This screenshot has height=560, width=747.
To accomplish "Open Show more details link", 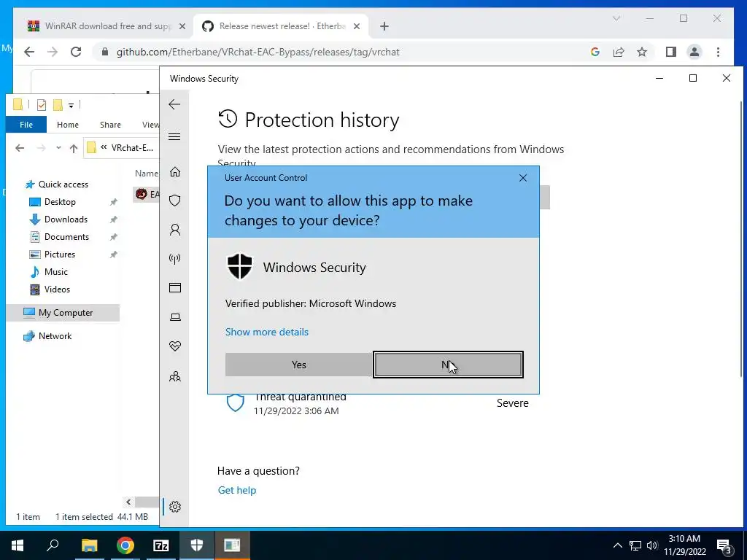I will (x=267, y=332).
